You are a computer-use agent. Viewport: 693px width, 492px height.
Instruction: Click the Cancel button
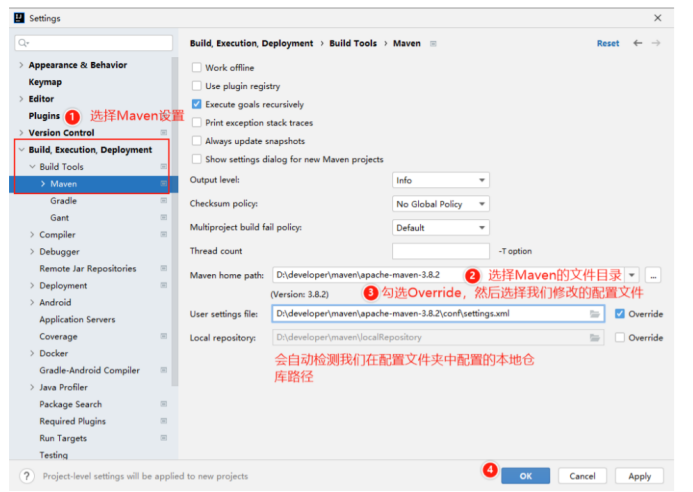582,476
